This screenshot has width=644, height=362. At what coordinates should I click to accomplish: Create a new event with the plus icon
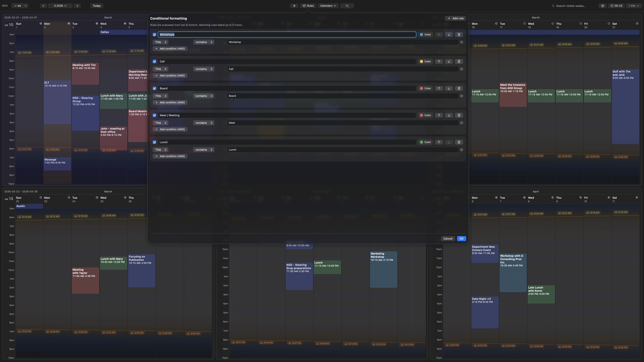coord(294,5)
